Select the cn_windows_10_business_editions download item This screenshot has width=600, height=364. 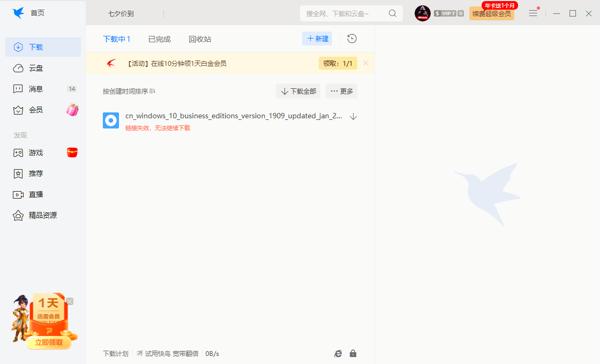[230, 121]
